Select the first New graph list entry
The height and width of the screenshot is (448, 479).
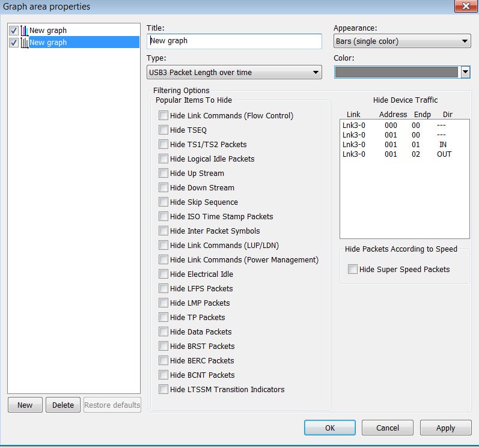pos(48,31)
